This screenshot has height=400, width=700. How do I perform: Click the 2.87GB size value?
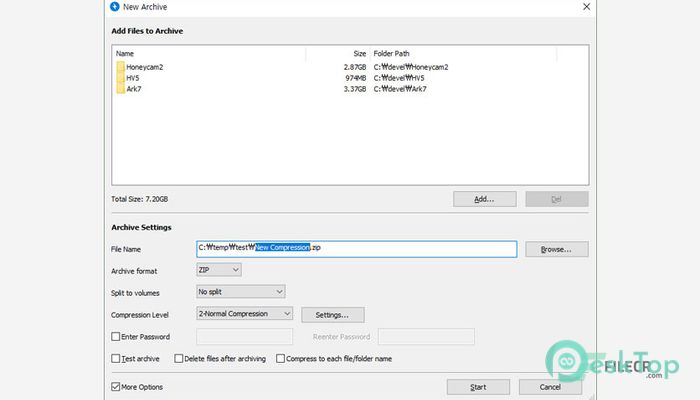pyautogui.click(x=355, y=67)
